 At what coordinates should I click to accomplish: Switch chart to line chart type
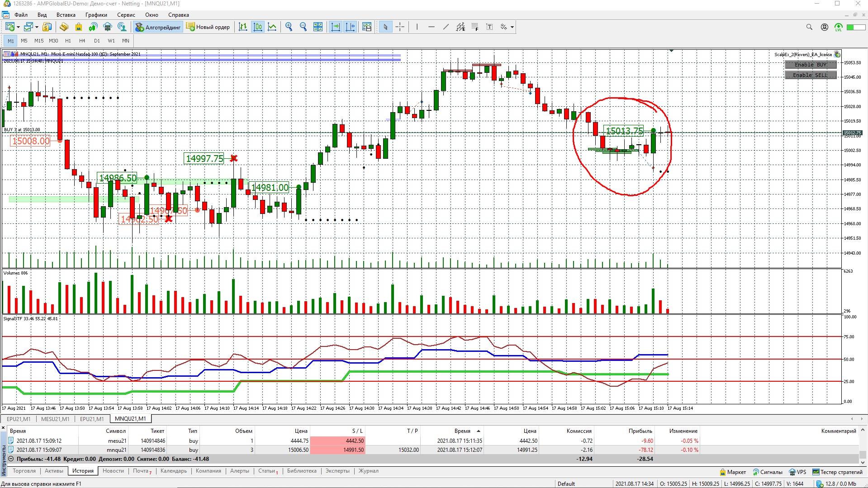tap(272, 27)
